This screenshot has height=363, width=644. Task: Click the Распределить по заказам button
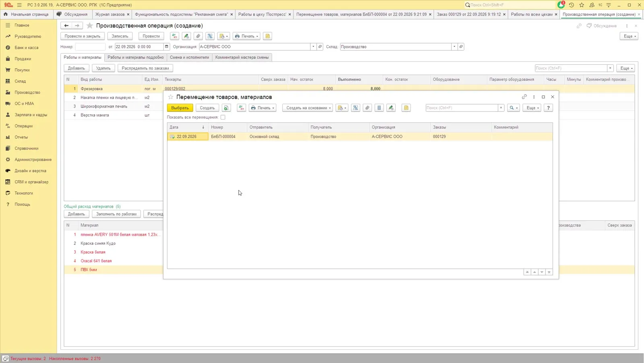click(145, 68)
